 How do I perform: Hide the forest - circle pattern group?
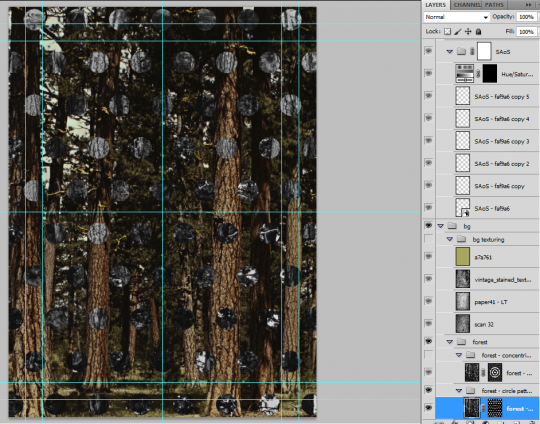pyautogui.click(x=428, y=390)
